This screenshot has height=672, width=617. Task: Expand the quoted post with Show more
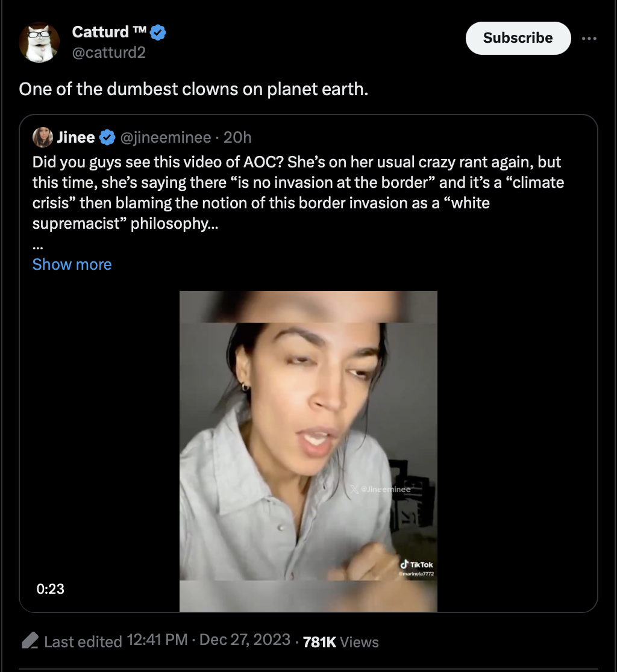click(x=72, y=264)
